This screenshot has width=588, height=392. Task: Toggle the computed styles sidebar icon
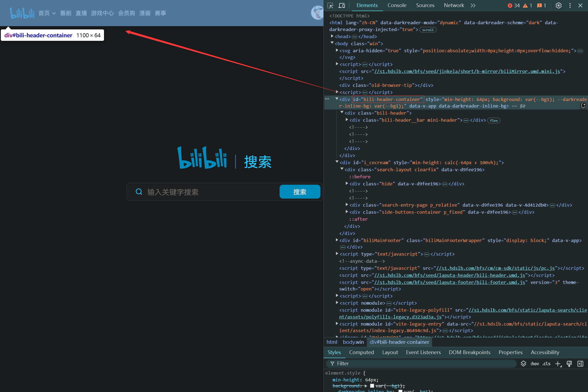click(x=580, y=364)
